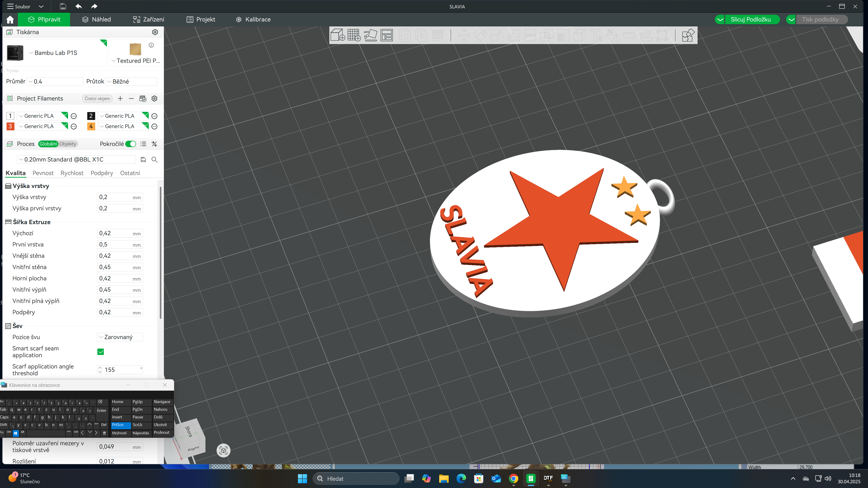Select the Scale tool in viewport toolbar
Viewport: 868px width, 488px height.
click(497, 35)
